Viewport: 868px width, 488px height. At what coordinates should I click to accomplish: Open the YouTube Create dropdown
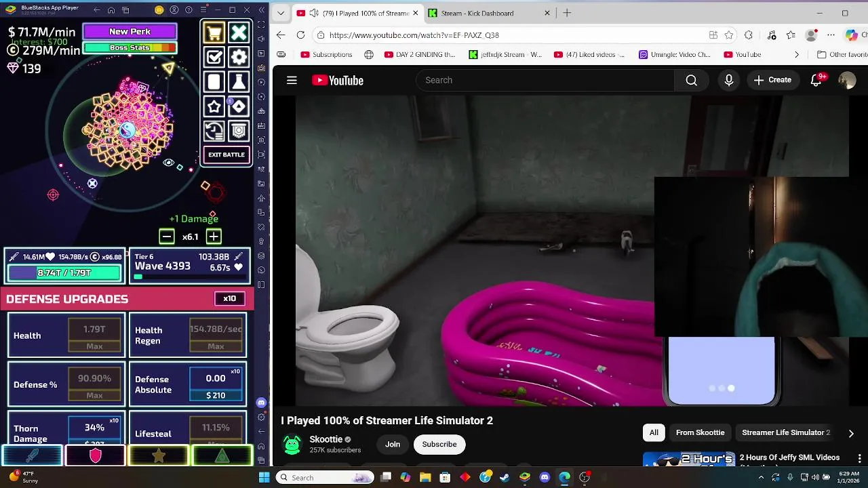click(x=772, y=80)
